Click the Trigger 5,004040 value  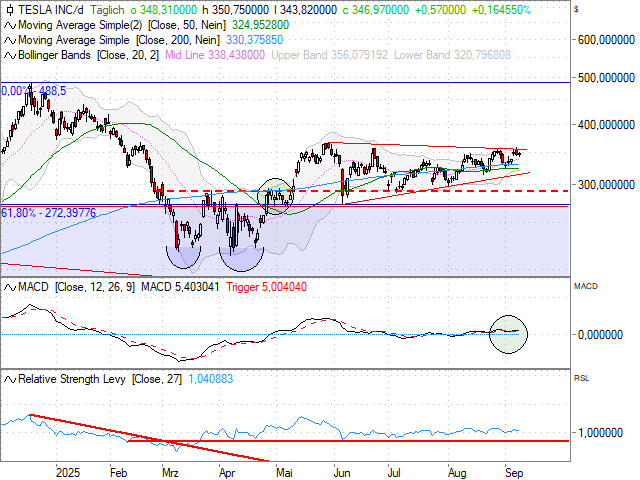point(267,287)
